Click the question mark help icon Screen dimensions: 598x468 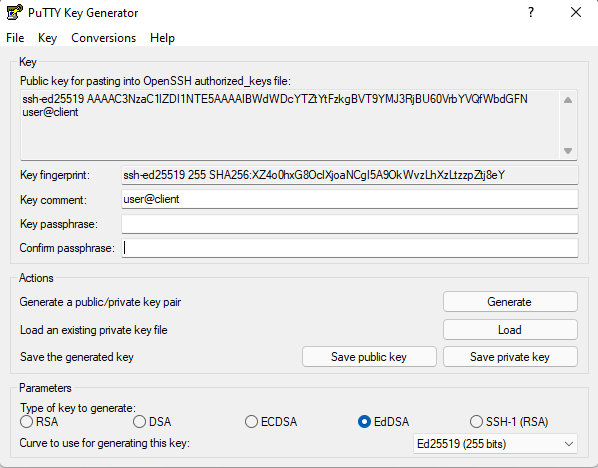(x=531, y=13)
